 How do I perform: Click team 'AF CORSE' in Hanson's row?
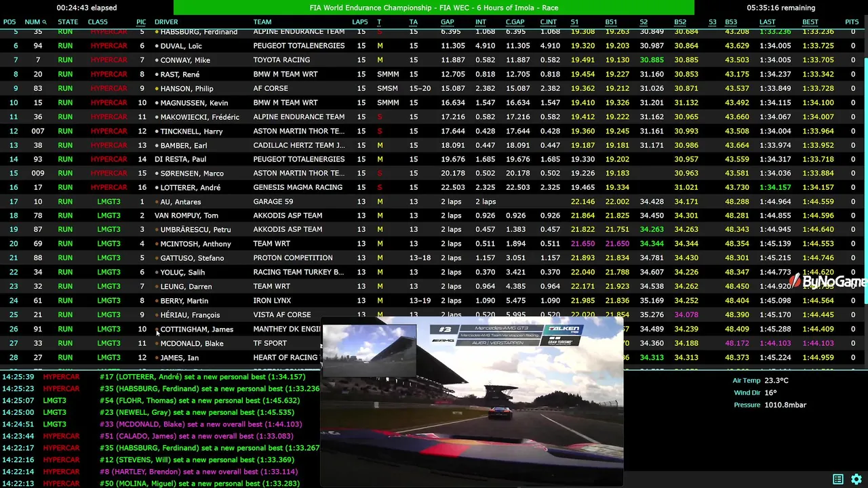271,88
